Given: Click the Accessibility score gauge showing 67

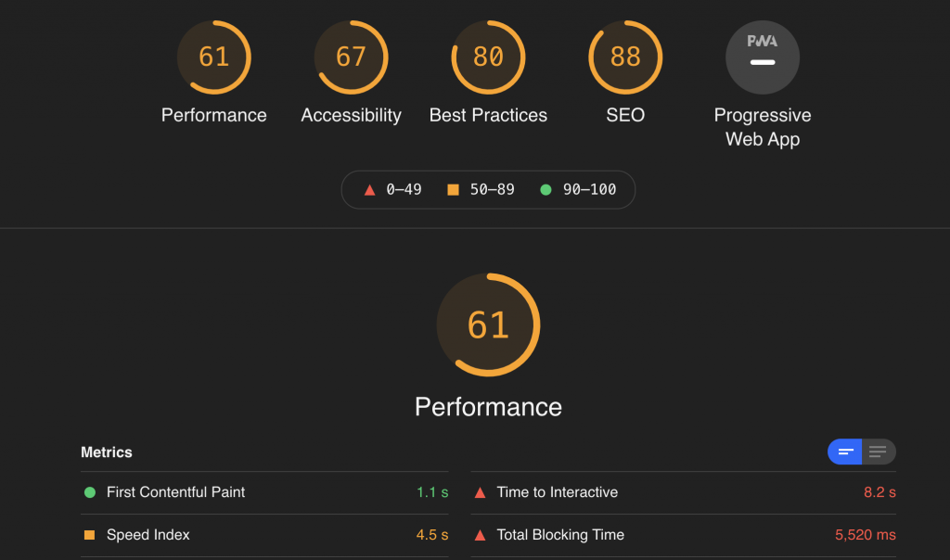Looking at the screenshot, I should [351, 57].
